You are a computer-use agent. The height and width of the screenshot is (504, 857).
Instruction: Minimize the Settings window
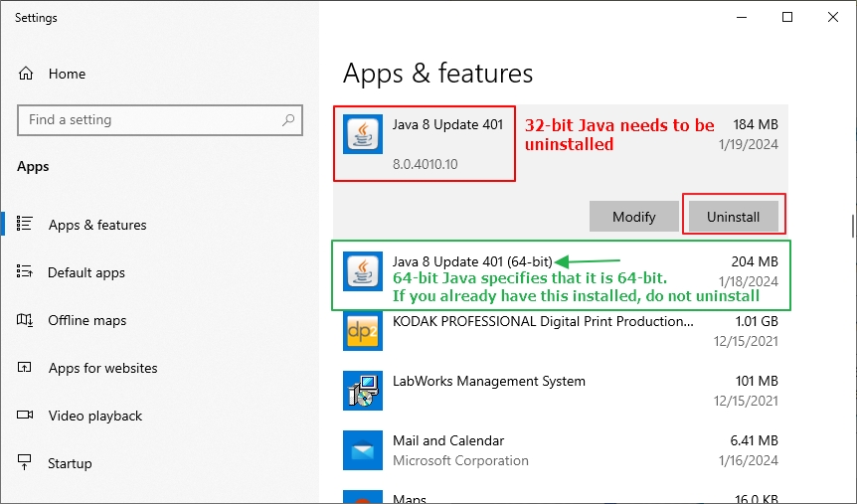[742, 17]
